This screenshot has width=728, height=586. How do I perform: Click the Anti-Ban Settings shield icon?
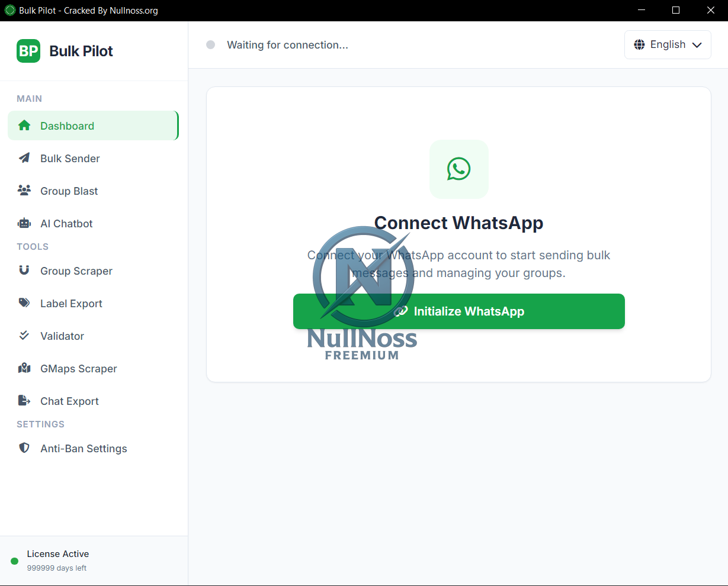(24, 448)
